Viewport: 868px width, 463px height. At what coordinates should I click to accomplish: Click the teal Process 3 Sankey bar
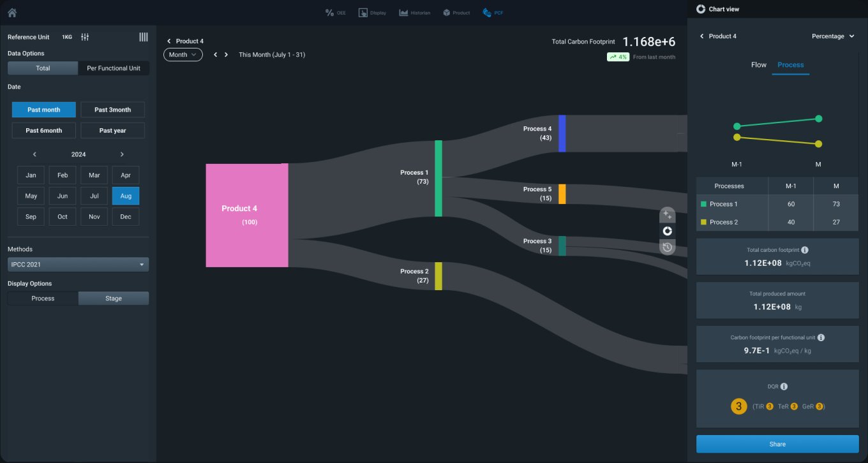point(562,246)
